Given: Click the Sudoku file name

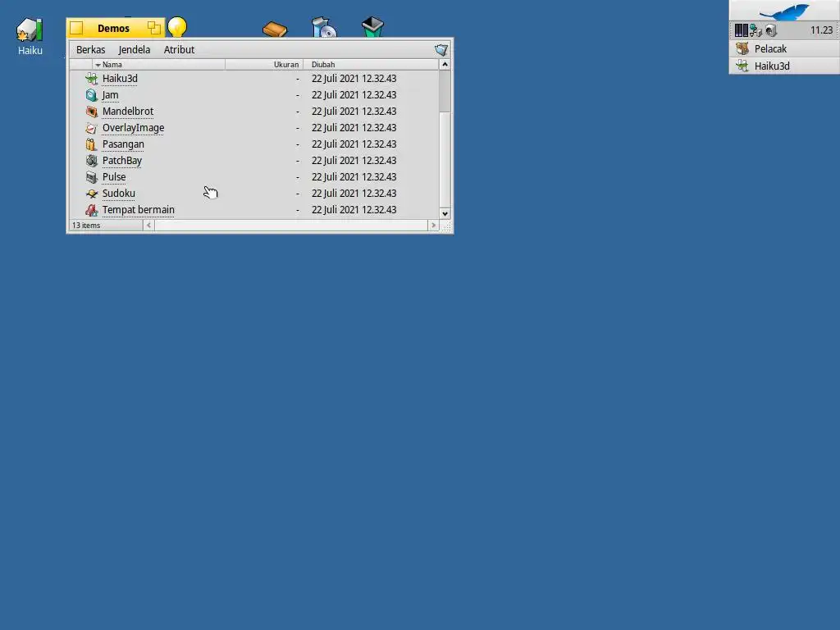Looking at the screenshot, I should tap(119, 194).
